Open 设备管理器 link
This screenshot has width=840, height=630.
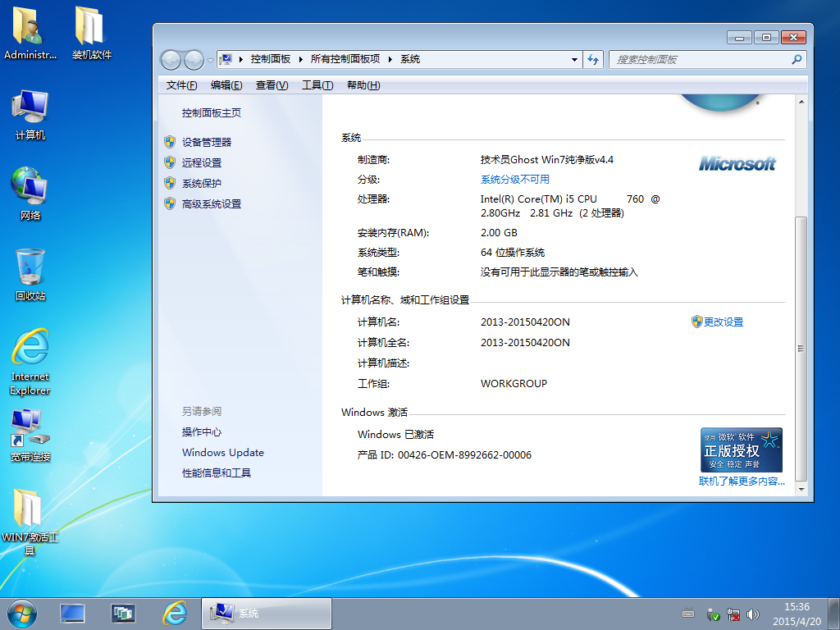tap(207, 142)
